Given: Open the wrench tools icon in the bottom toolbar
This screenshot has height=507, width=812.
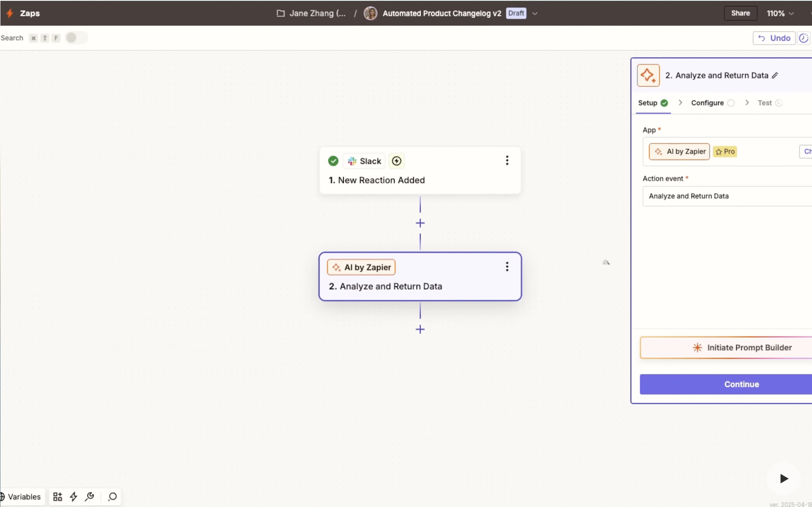Looking at the screenshot, I should coord(89,496).
